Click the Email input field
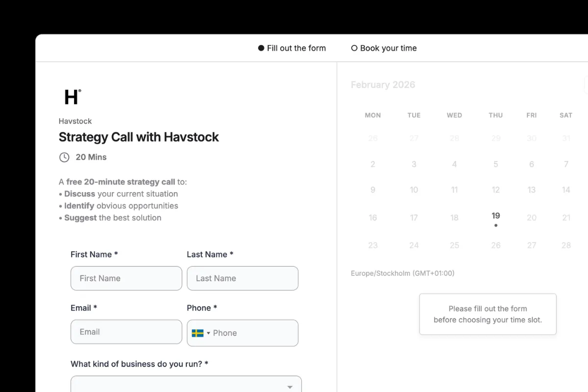588x392 pixels. [126, 332]
